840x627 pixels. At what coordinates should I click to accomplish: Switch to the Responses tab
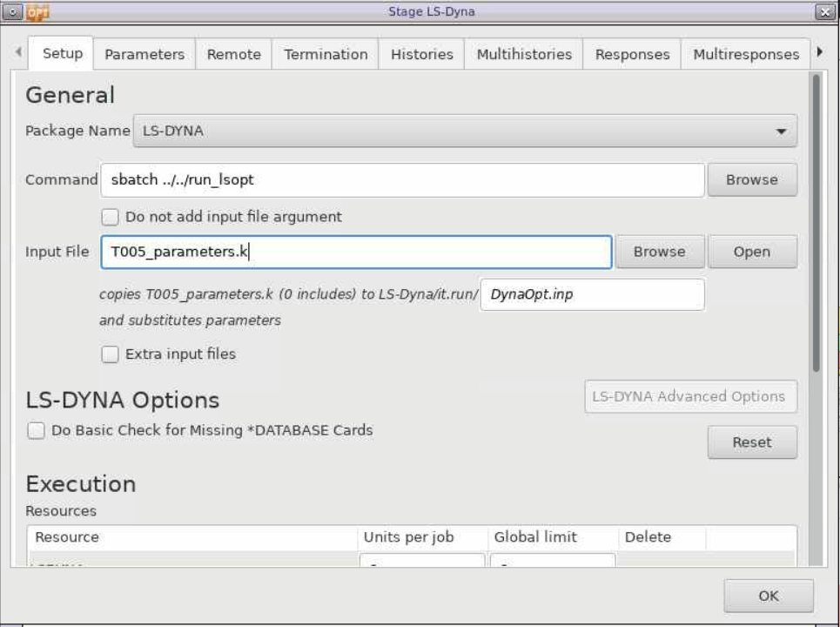click(x=632, y=54)
